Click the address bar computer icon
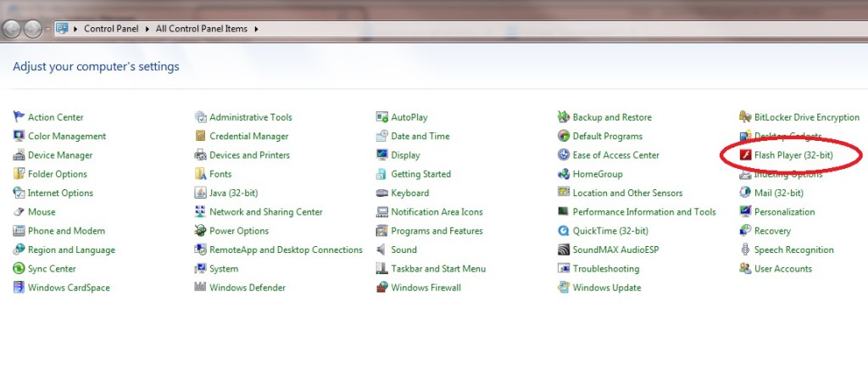 tap(62, 28)
